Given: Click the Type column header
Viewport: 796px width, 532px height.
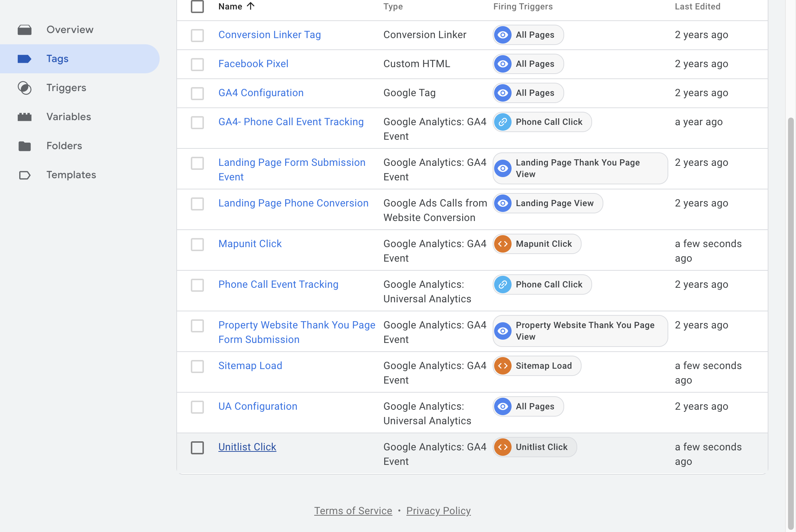Looking at the screenshot, I should (393, 7).
